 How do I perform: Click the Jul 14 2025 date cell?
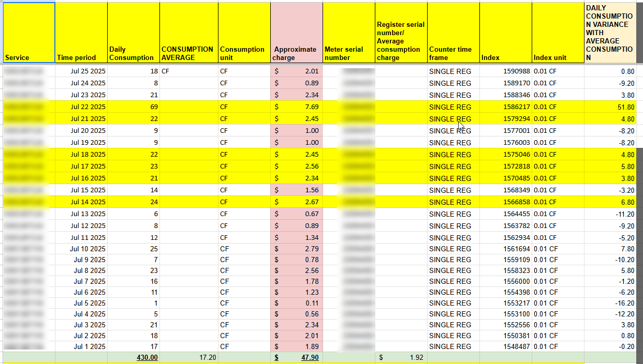[81, 202]
